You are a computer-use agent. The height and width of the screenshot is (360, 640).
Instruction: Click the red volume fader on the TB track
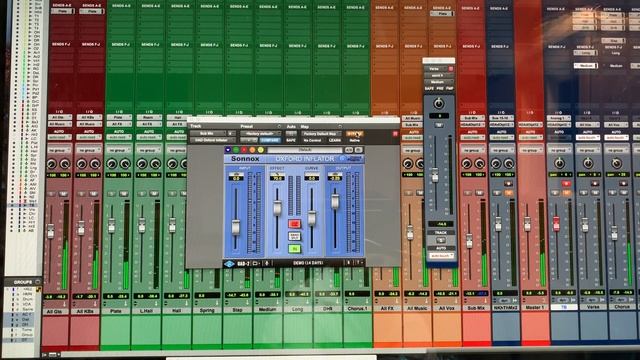click(556, 223)
